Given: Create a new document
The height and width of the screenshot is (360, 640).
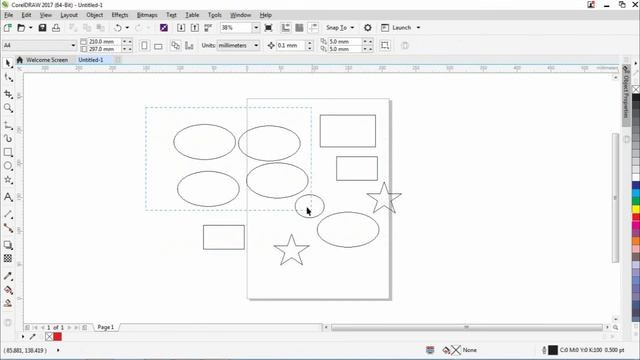Looking at the screenshot, I should tap(7, 28).
